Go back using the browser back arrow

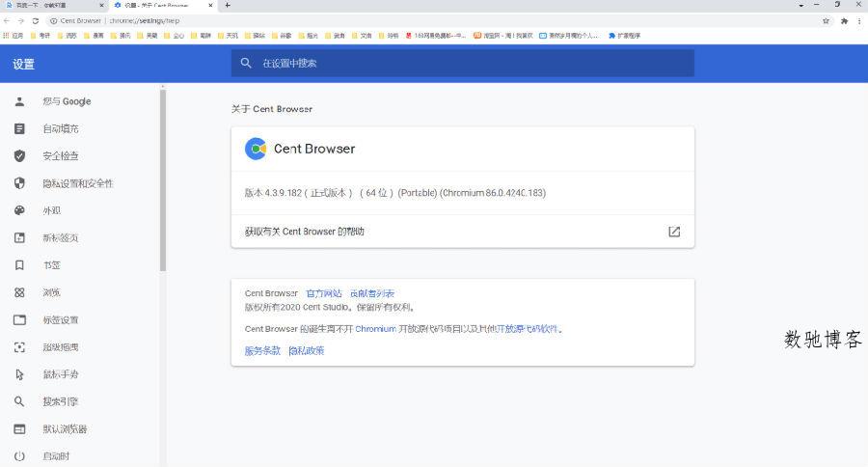tap(7, 20)
